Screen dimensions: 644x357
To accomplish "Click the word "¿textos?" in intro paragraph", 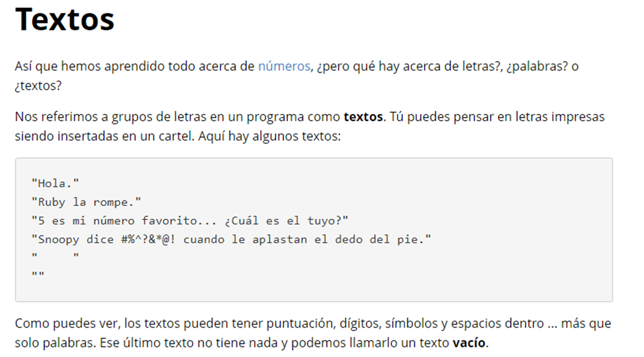I will [x=38, y=86].
